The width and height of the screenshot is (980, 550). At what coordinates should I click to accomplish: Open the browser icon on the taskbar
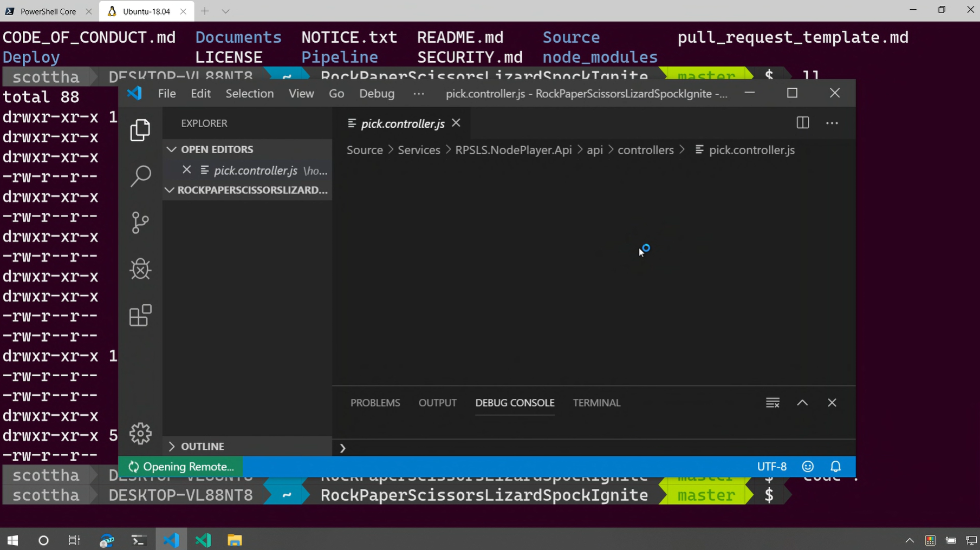(107, 540)
